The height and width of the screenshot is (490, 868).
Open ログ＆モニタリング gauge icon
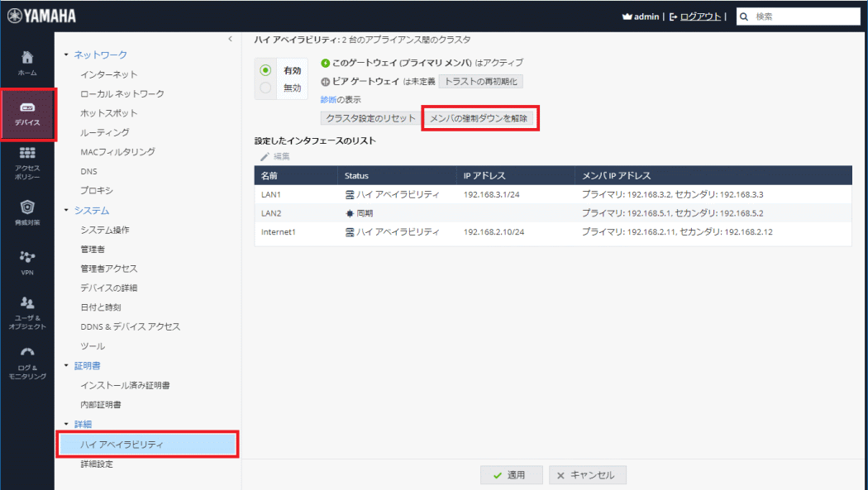pyautogui.click(x=27, y=353)
